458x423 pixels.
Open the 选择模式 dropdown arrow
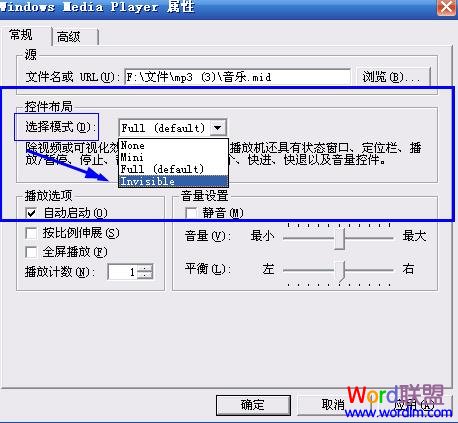tap(218, 128)
